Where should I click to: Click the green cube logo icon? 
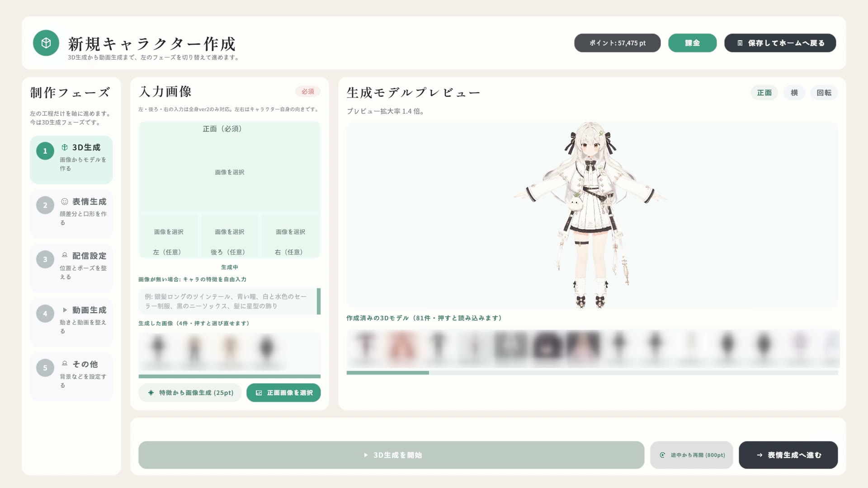(x=46, y=43)
